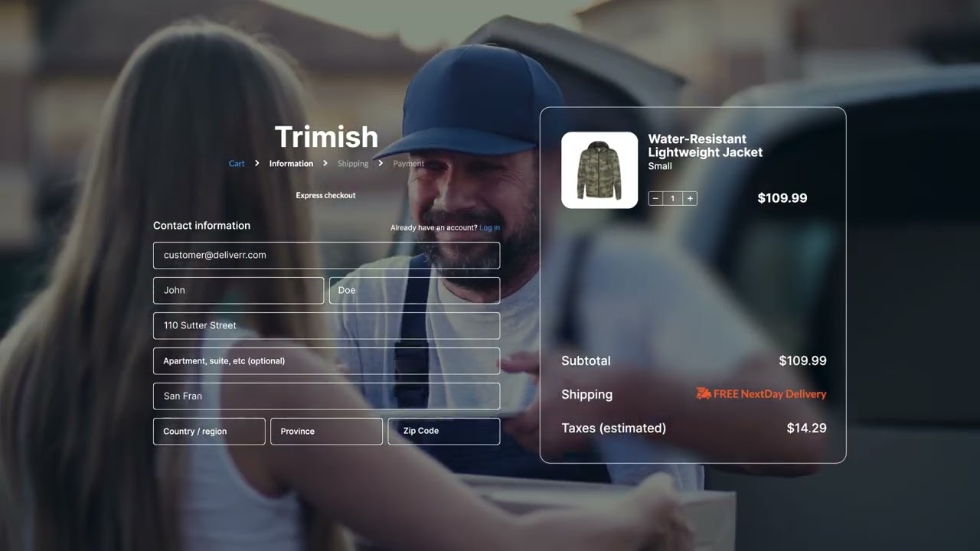Select the Information breadcrumb step
This screenshot has width=980, height=551.
291,163
